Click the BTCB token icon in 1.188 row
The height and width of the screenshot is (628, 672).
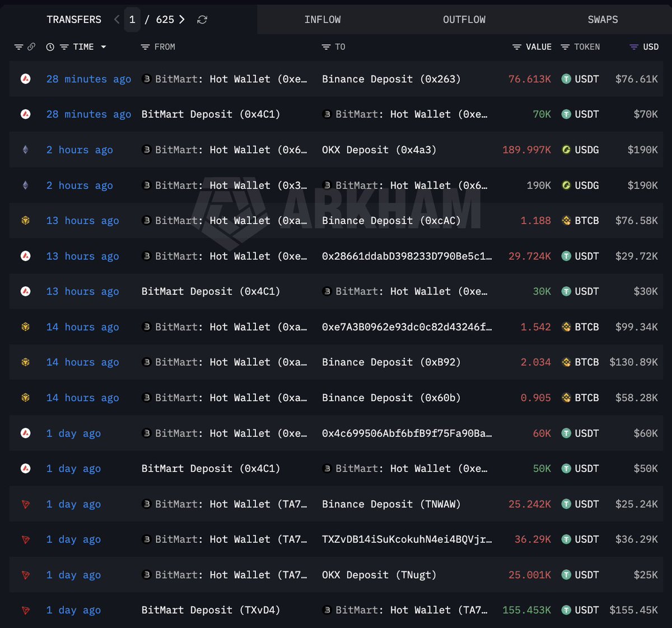[x=566, y=221]
